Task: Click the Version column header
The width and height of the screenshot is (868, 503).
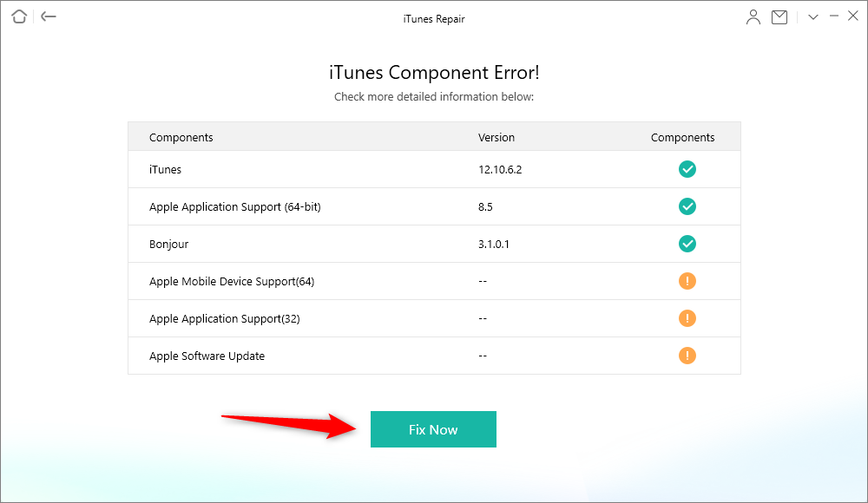Action: 496,137
